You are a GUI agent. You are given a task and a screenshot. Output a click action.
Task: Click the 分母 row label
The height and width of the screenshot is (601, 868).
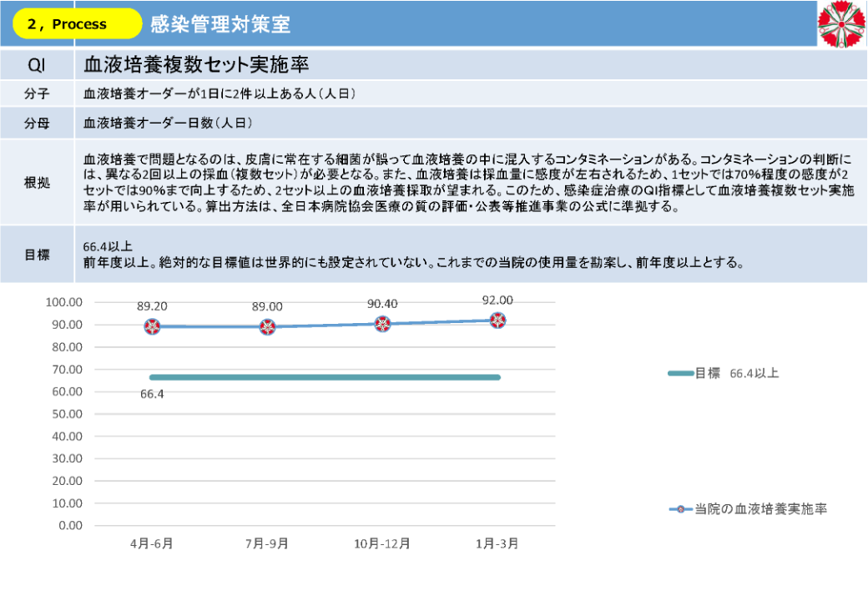(x=37, y=124)
